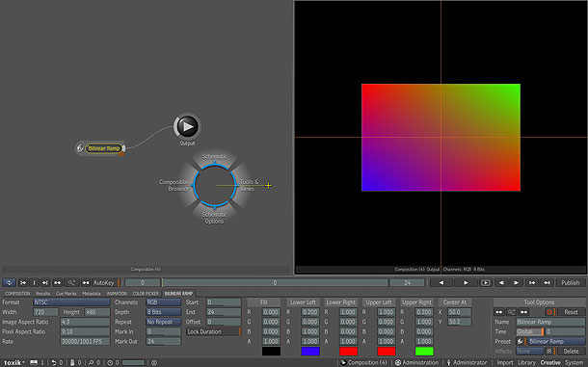Click the undo icon in the status bar
Screen dimensions: 588x367
[54, 362]
